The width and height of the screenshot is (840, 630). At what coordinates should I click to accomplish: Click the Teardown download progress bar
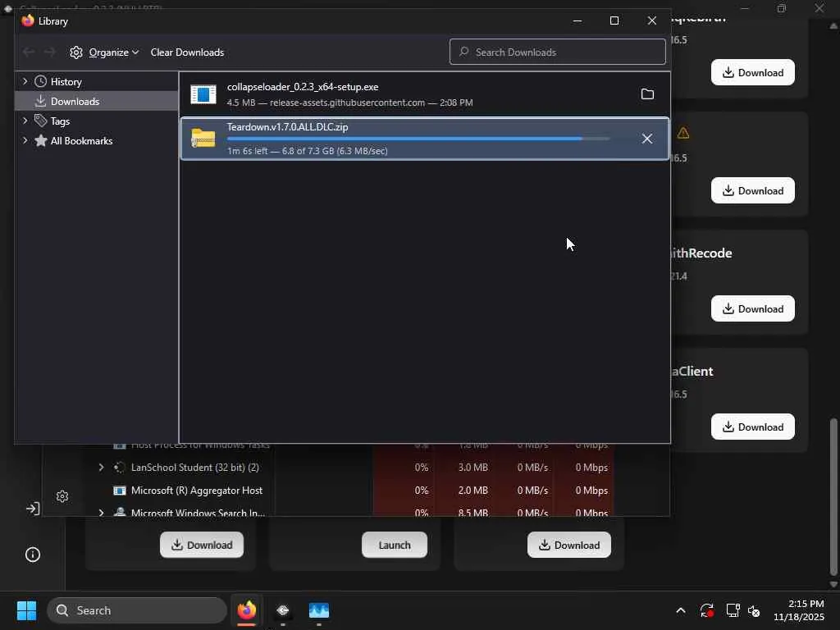coord(418,139)
